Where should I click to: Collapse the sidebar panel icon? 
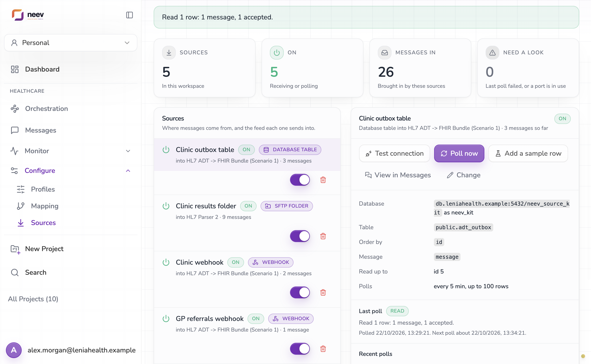[130, 15]
